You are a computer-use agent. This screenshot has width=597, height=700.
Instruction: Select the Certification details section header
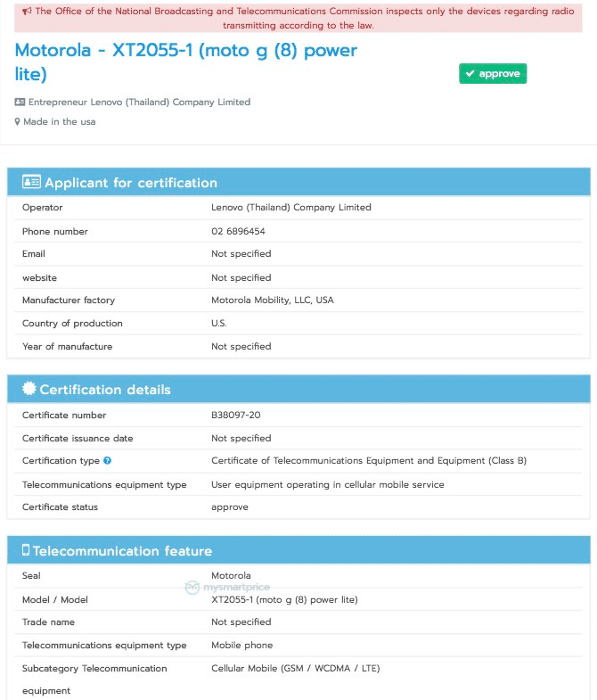pos(105,390)
